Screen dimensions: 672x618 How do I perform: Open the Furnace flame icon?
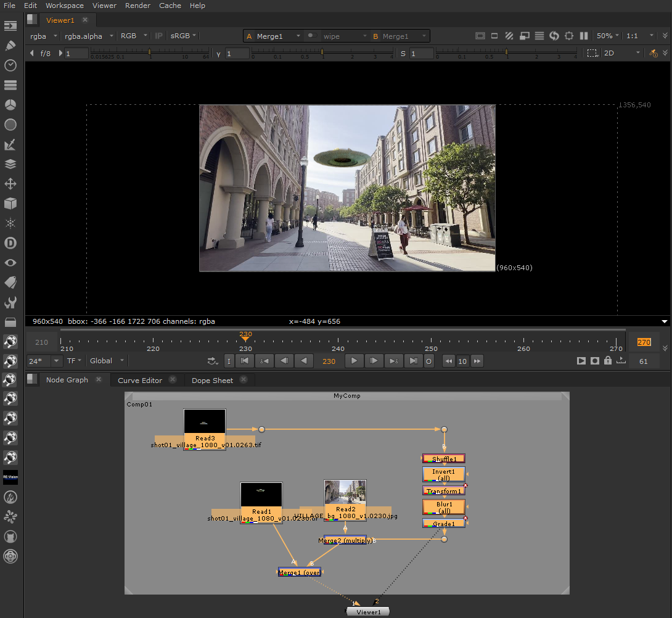pyautogui.click(x=10, y=497)
